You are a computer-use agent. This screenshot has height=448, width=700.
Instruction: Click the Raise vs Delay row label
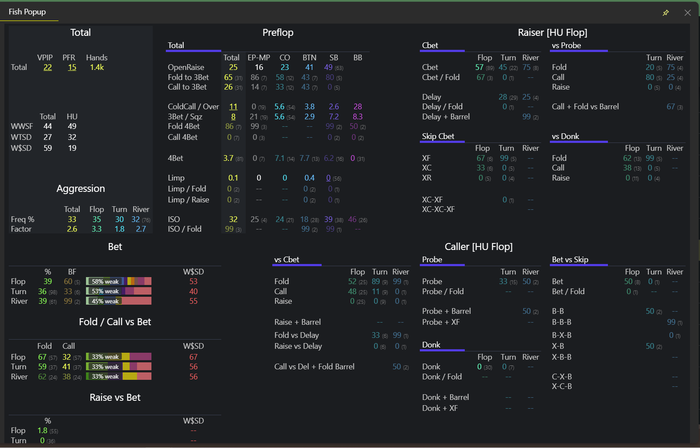298,346
